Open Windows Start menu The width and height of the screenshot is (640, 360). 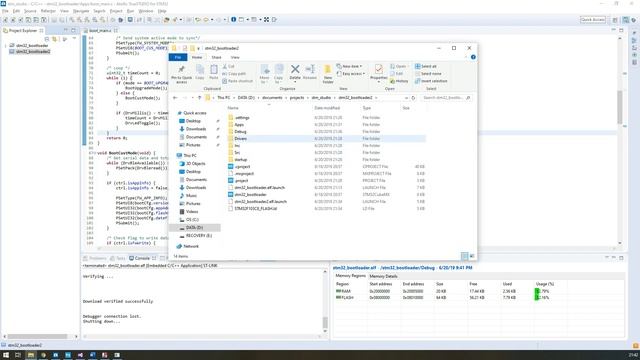click(x=6, y=355)
